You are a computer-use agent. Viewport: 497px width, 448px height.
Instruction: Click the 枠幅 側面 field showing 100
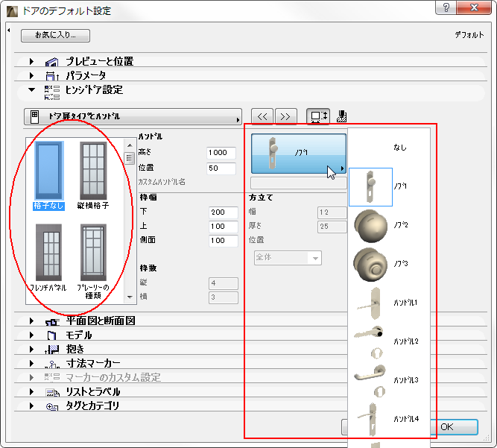223,241
